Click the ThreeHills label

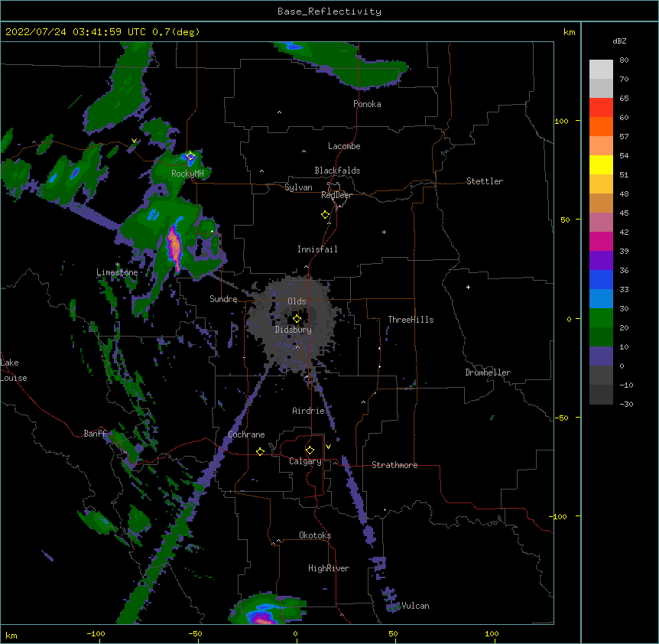(411, 320)
